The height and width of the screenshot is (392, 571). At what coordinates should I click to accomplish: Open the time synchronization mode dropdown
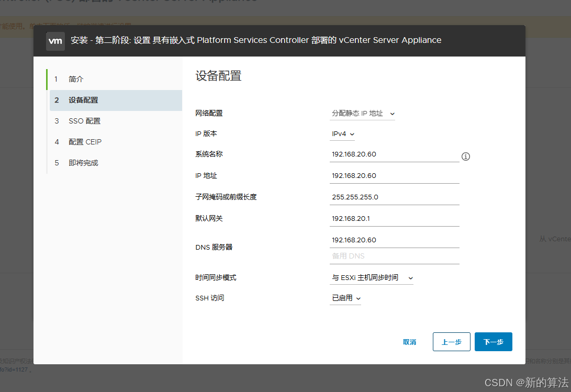[372, 278]
